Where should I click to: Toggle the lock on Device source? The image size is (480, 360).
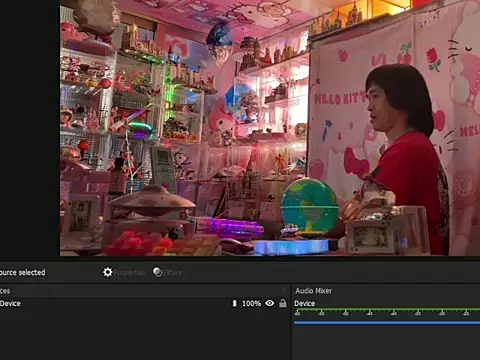coord(283,303)
